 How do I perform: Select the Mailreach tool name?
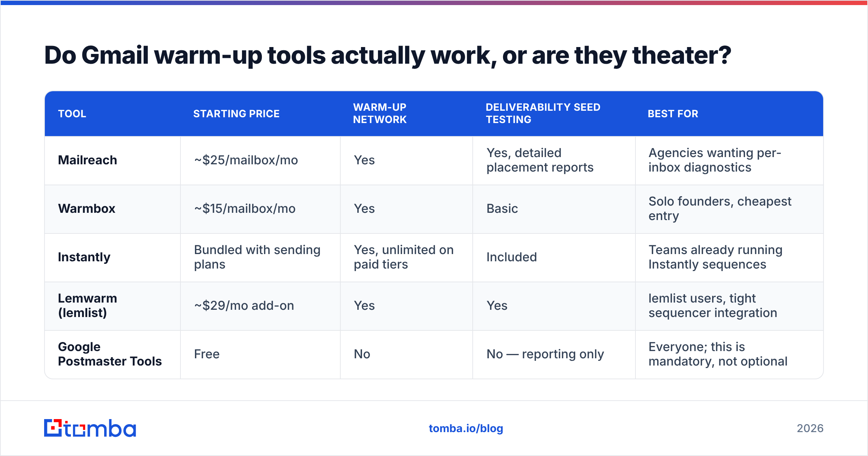click(x=88, y=160)
